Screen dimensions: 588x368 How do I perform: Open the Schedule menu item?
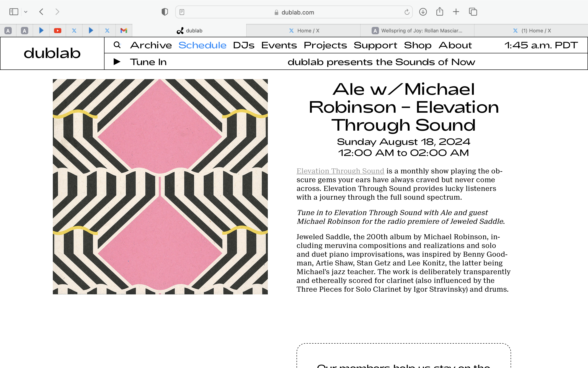point(202,45)
